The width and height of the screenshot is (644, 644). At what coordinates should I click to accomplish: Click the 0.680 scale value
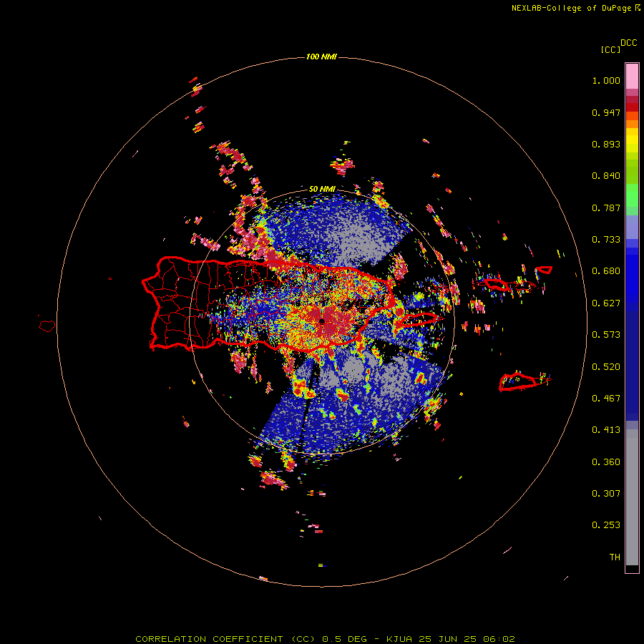coord(606,271)
